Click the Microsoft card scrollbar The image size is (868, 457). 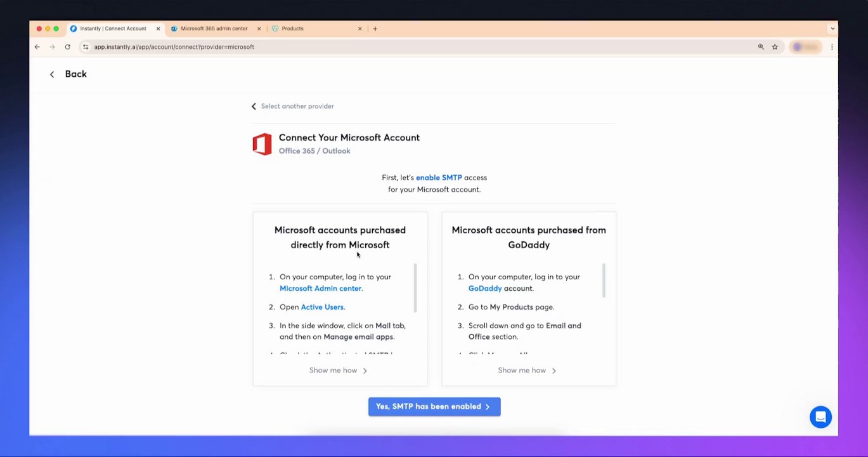415,288
